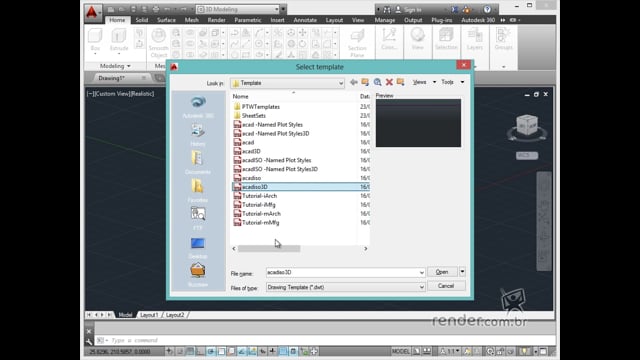640x360 pixels.
Task: Switch to the Mesh ribbon tab
Action: tap(191, 20)
